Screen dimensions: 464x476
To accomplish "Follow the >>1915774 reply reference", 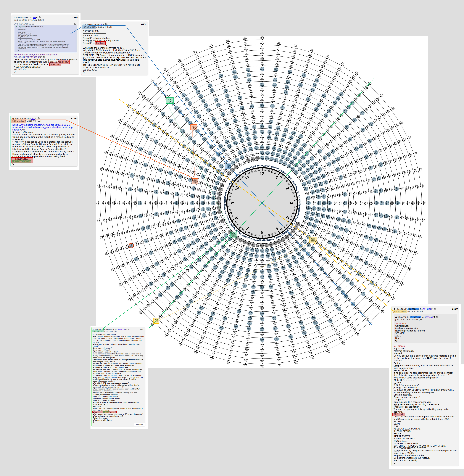I will pyautogui.click(x=401, y=323).
